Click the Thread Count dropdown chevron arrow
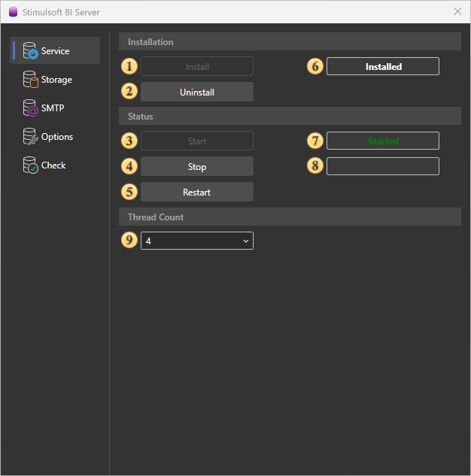This screenshot has width=471, height=476. click(x=246, y=241)
